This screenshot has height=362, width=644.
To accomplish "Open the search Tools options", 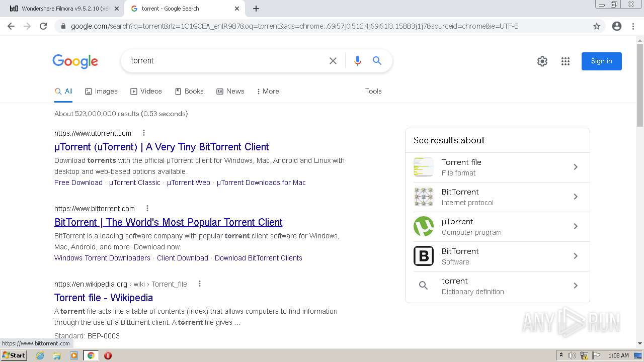I will [x=373, y=91].
